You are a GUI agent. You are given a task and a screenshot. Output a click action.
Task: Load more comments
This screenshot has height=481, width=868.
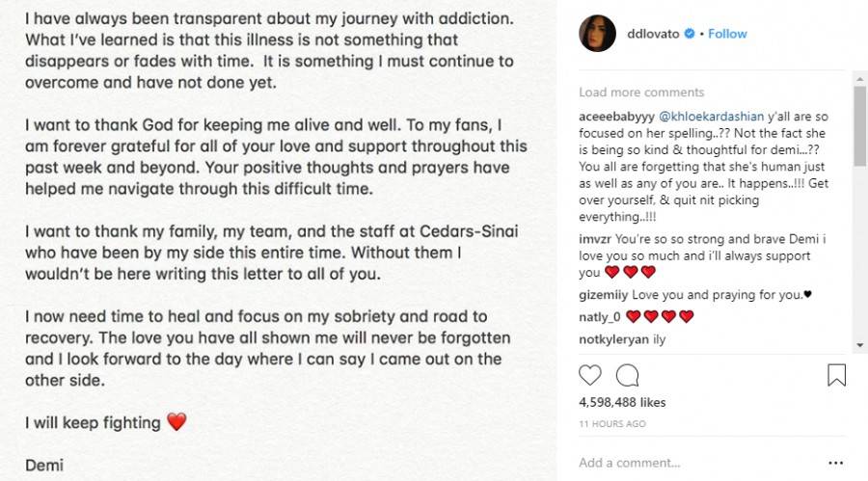(641, 93)
